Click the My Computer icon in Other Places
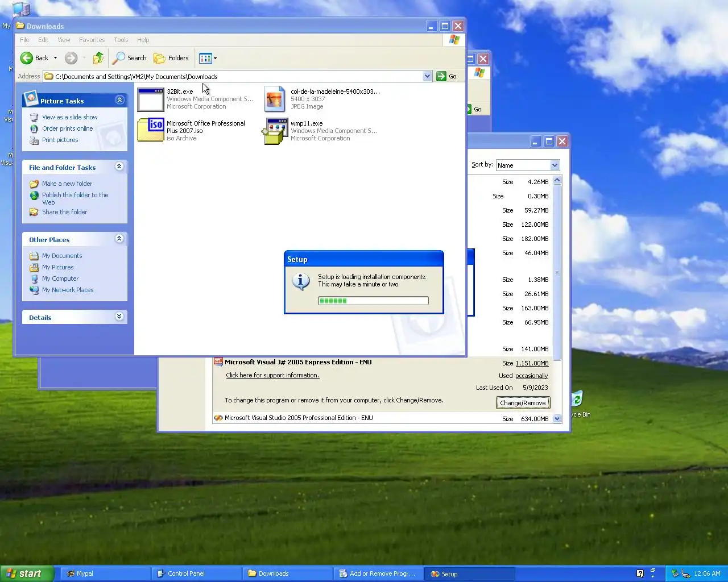728x582 pixels. pyautogui.click(x=34, y=278)
